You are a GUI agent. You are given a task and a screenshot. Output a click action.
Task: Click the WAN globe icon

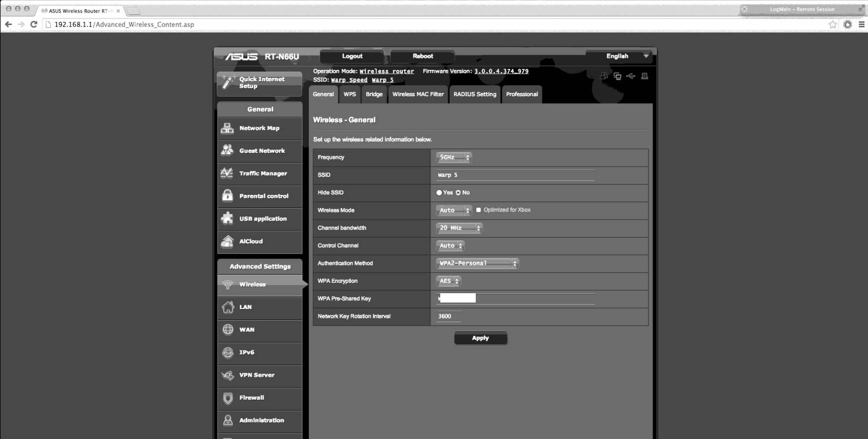click(228, 329)
